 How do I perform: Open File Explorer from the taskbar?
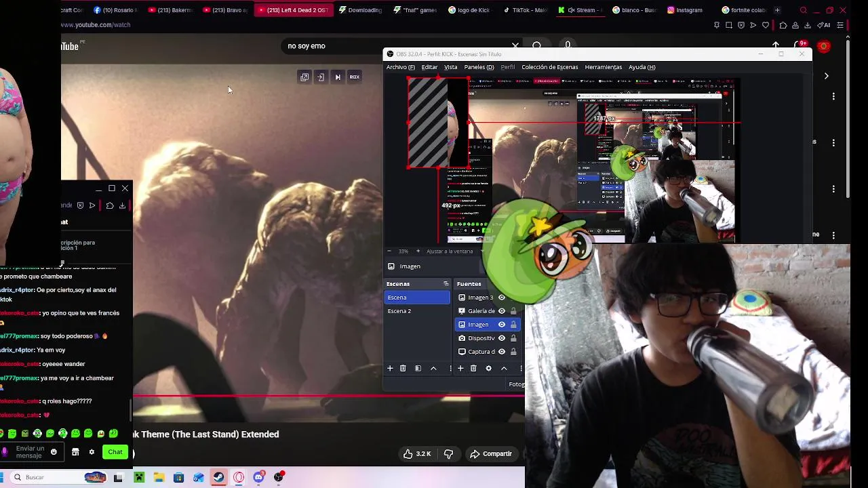coord(159,477)
